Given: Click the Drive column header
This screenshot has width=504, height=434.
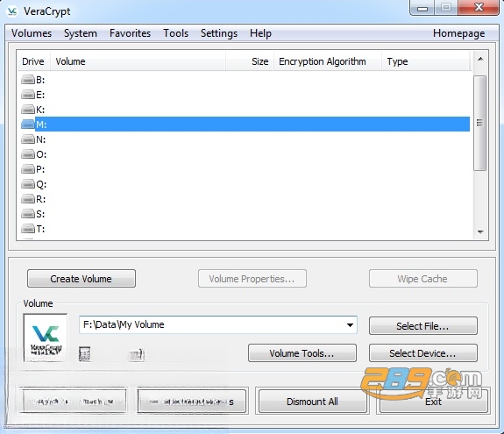Looking at the screenshot, I should tap(33, 61).
